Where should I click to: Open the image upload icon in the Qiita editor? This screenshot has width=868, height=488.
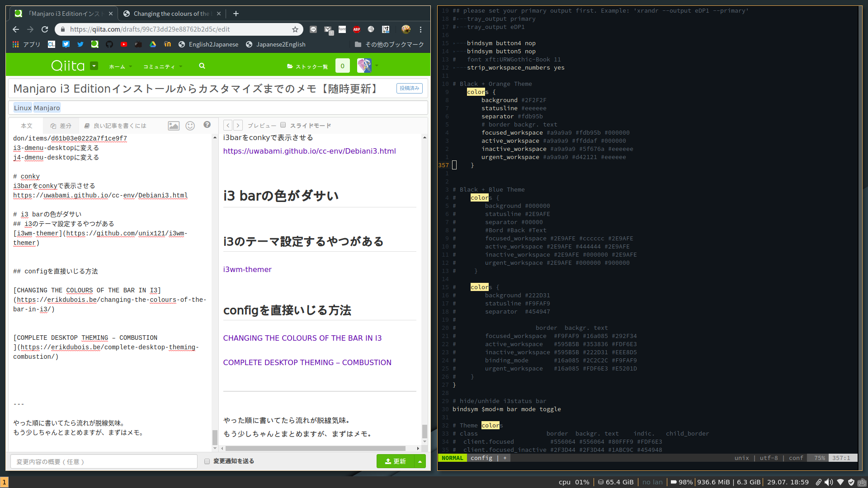(174, 126)
